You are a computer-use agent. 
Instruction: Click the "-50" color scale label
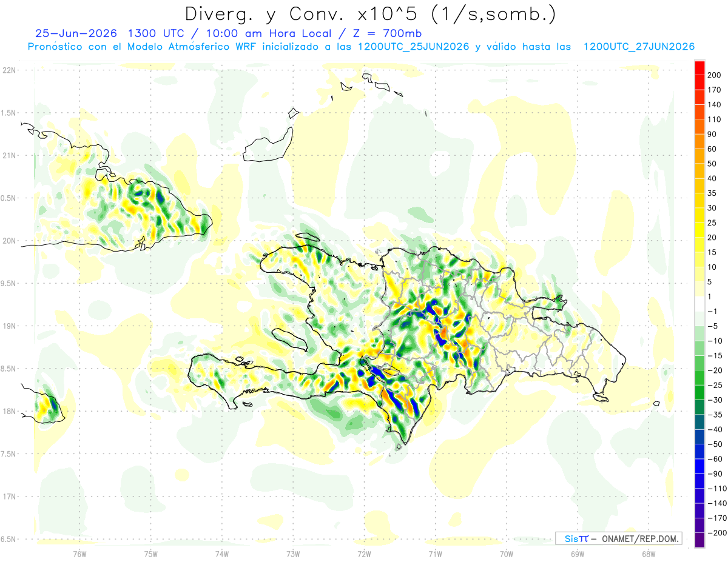(716, 444)
